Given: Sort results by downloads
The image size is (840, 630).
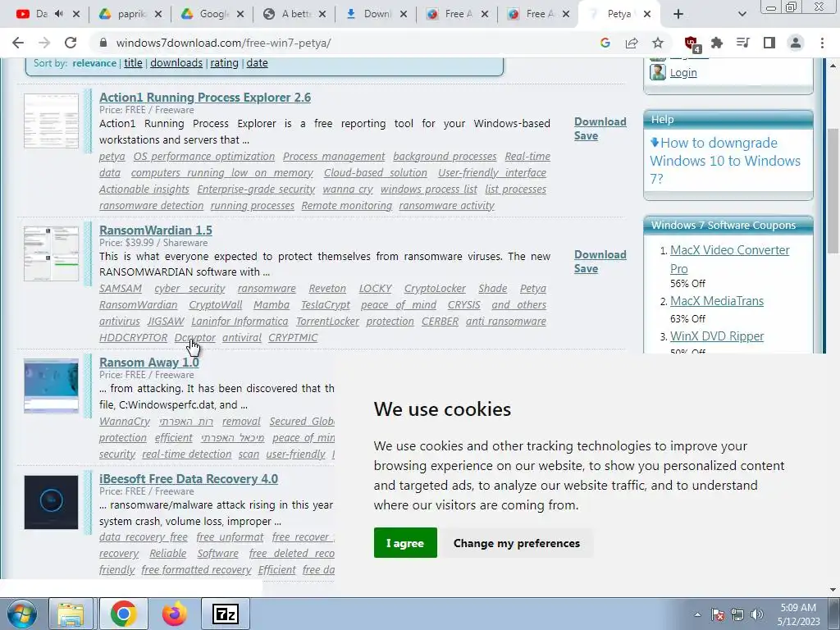Looking at the screenshot, I should click(x=176, y=62).
